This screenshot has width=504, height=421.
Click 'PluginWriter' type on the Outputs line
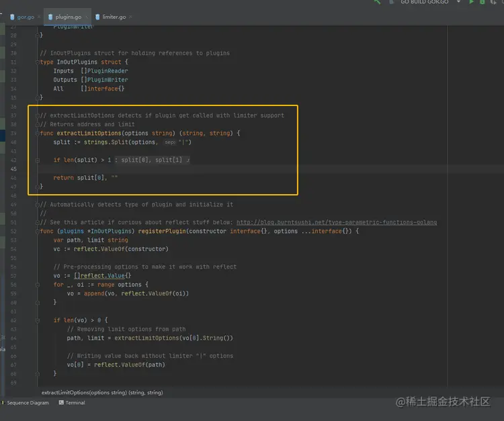pyautogui.click(x=108, y=80)
